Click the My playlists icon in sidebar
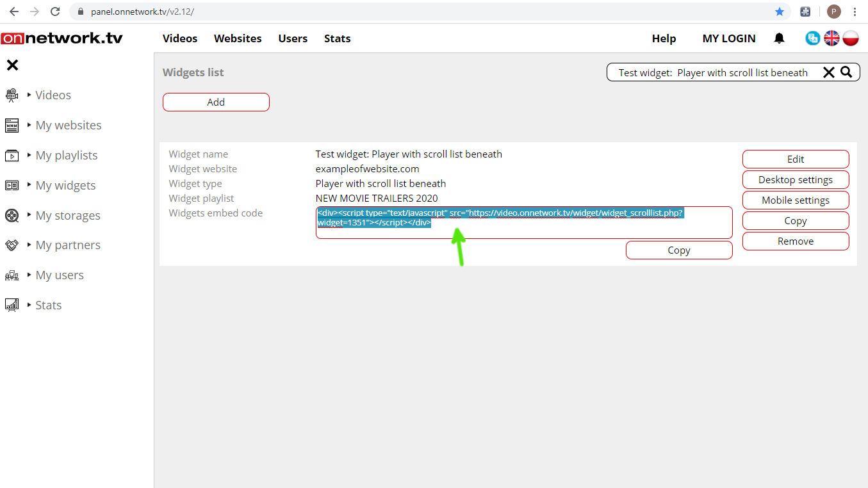Image resolution: width=868 pixels, height=488 pixels. point(12,156)
